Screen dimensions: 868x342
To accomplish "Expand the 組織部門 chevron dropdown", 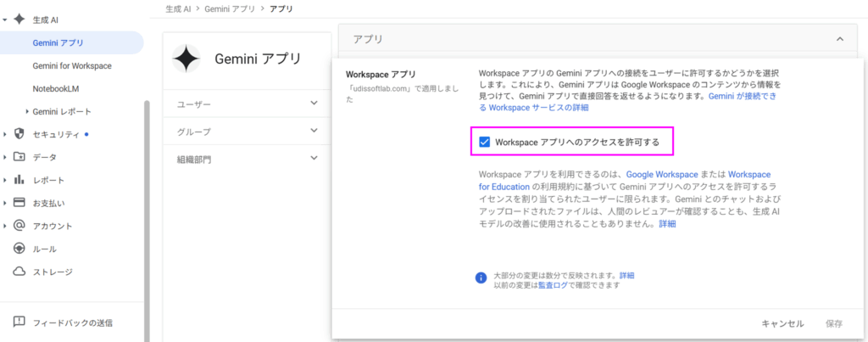I will (314, 158).
